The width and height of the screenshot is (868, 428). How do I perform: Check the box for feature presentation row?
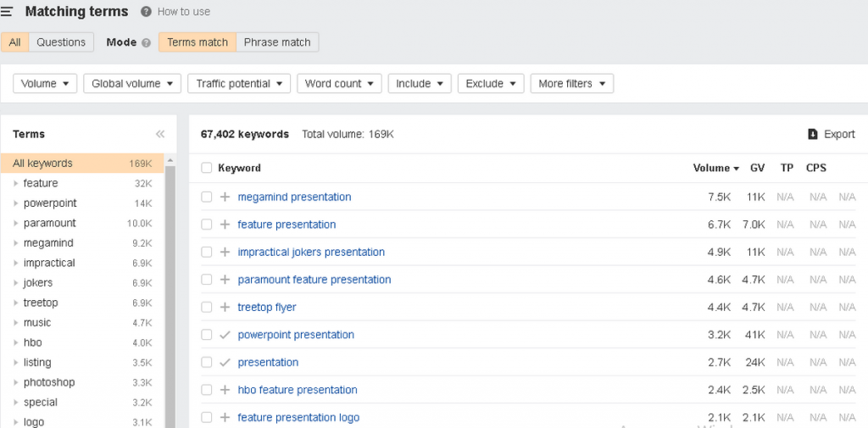pyautogui.click(x=206, y=225)
